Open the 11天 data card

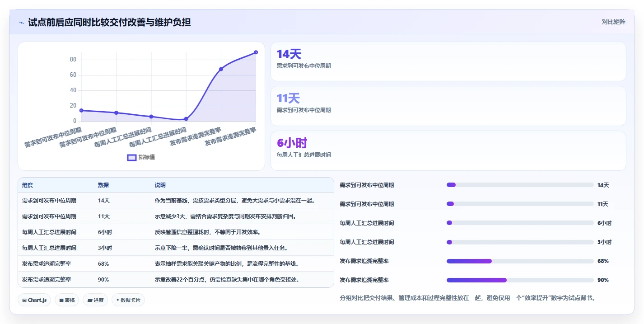[448, 106]
